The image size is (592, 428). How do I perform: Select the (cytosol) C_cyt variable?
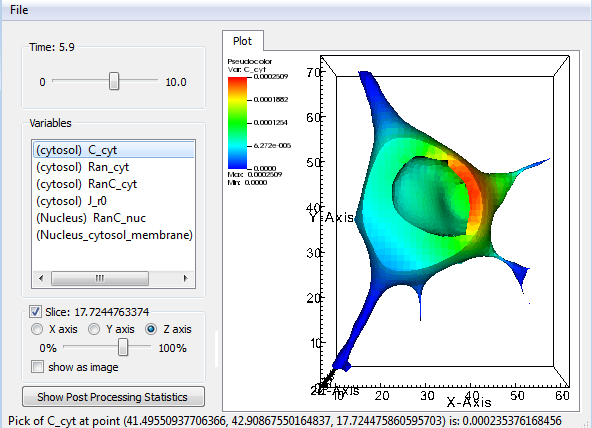[114, 150]
